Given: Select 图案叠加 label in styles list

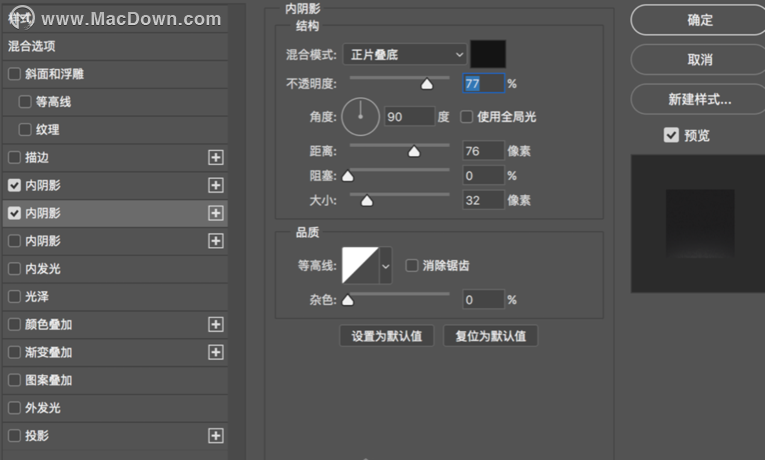Looking at the screenshot, I should pyautogui.click(x=48, y=380).
